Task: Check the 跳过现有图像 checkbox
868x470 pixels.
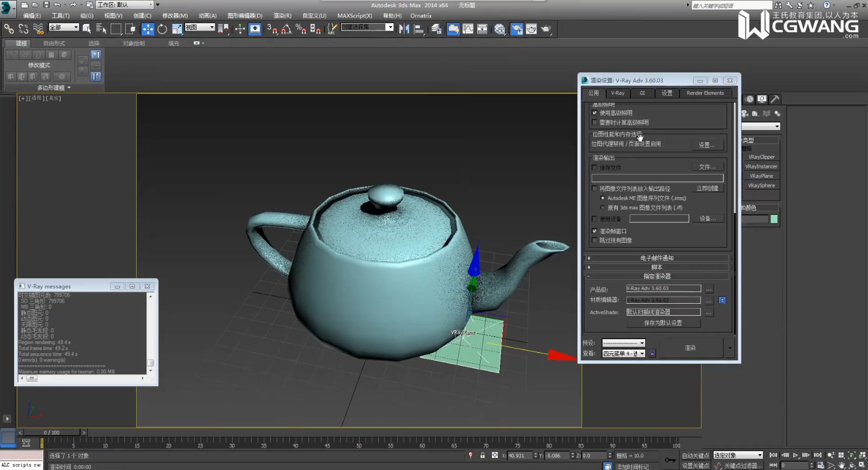Action: pos(594,240)
